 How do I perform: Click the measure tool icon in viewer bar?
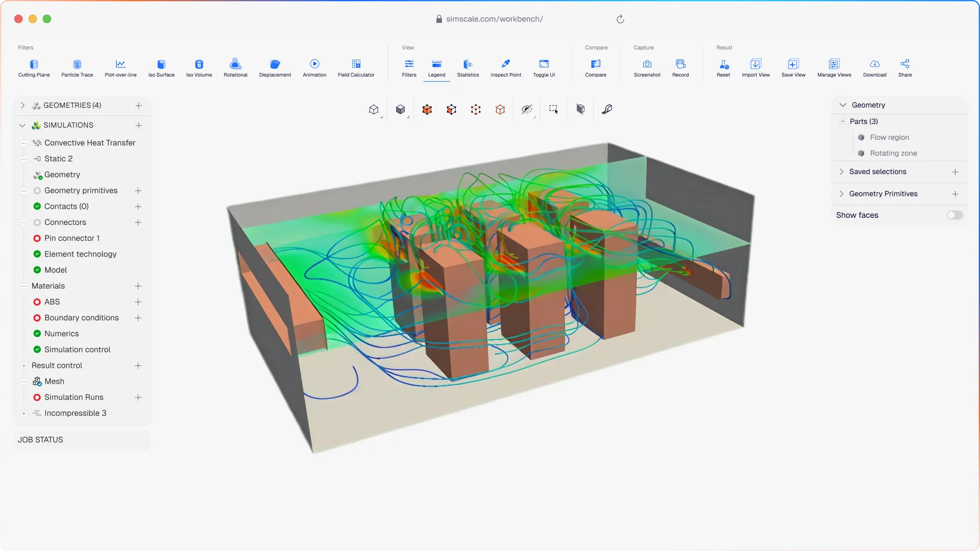click(607, 109)
